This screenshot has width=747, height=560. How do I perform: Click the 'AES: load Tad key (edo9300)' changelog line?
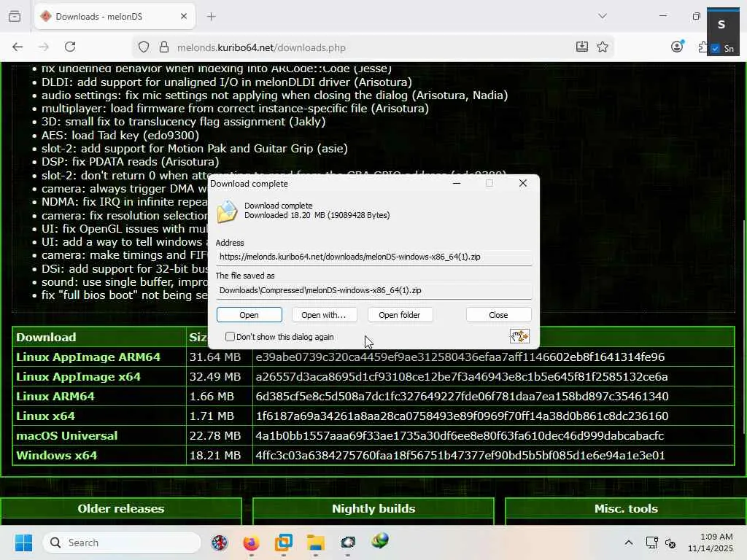pos(120,135)
